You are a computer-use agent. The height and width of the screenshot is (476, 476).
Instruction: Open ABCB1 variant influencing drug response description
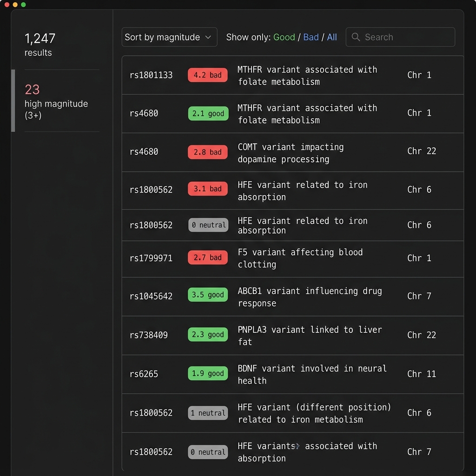[x=310, y=297]
